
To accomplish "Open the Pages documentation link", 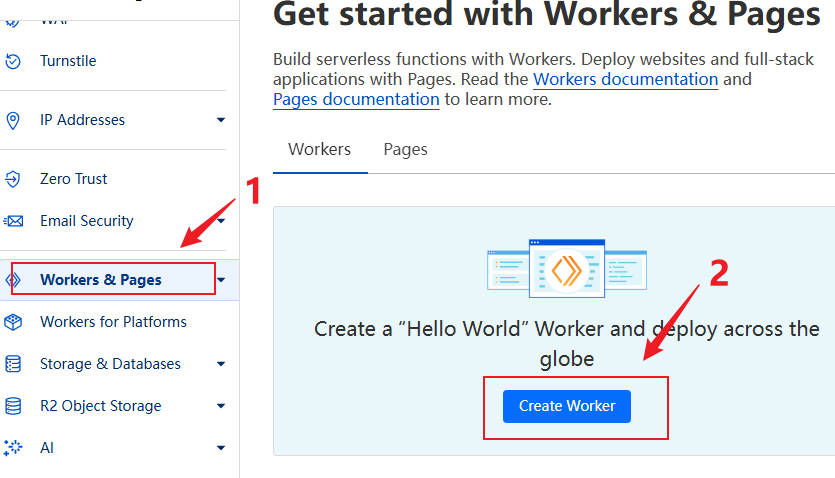I will tap(356, 100).
